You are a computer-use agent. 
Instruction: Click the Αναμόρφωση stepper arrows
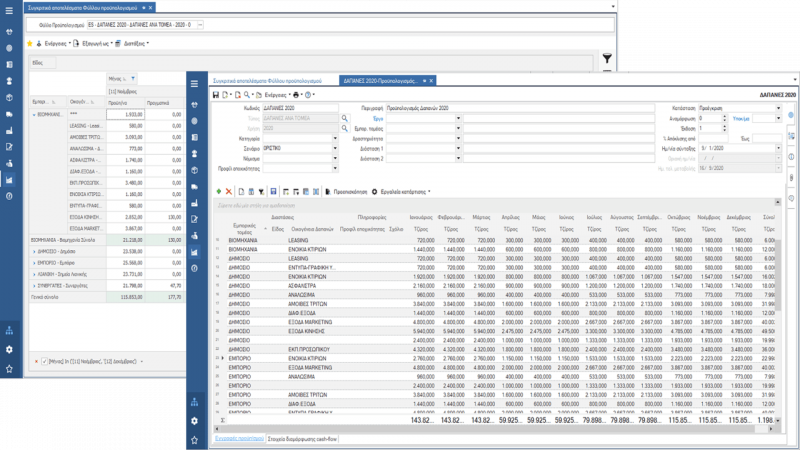724,118
